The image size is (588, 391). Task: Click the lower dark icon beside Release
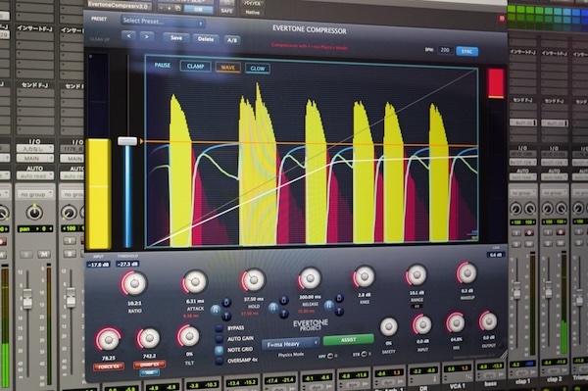pos(339,312)
